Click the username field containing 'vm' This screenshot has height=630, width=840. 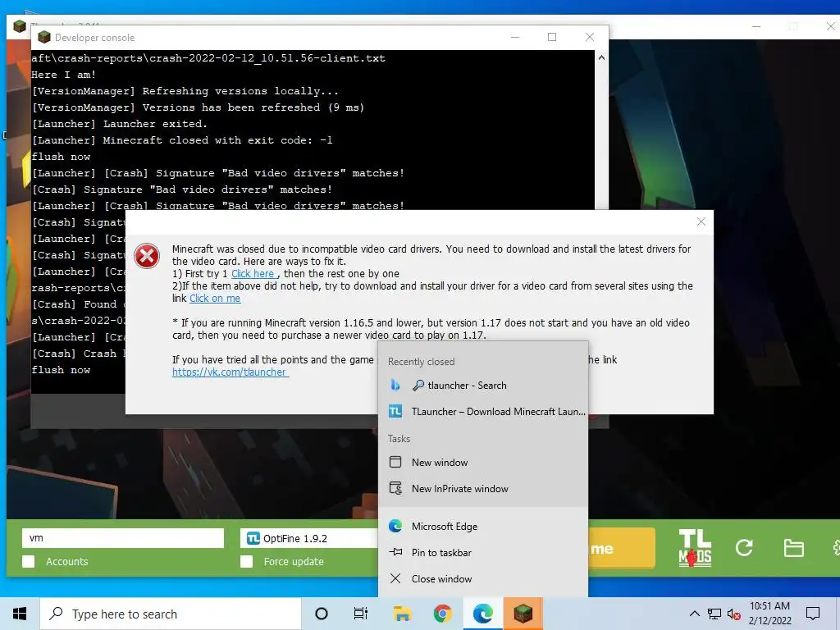(x=123, y=538)
